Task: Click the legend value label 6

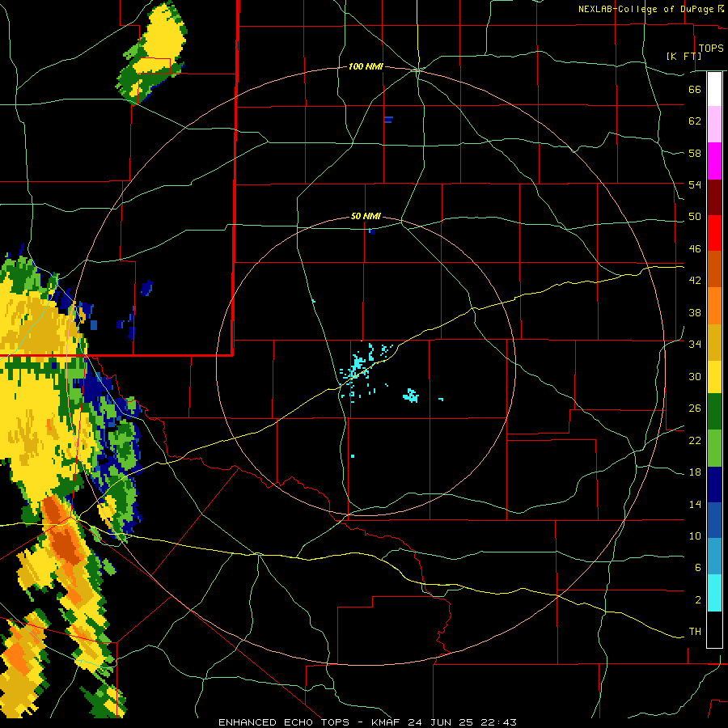Action: tap(698, 568)
